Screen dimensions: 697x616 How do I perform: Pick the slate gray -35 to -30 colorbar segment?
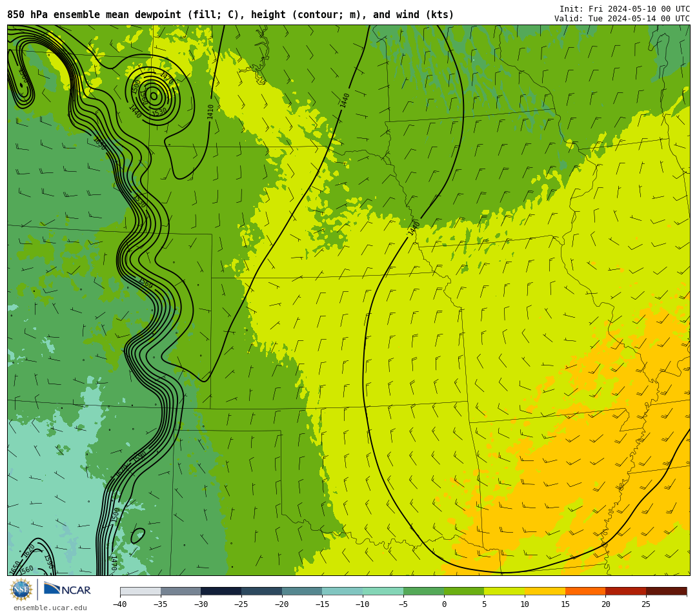click(181, 591)
